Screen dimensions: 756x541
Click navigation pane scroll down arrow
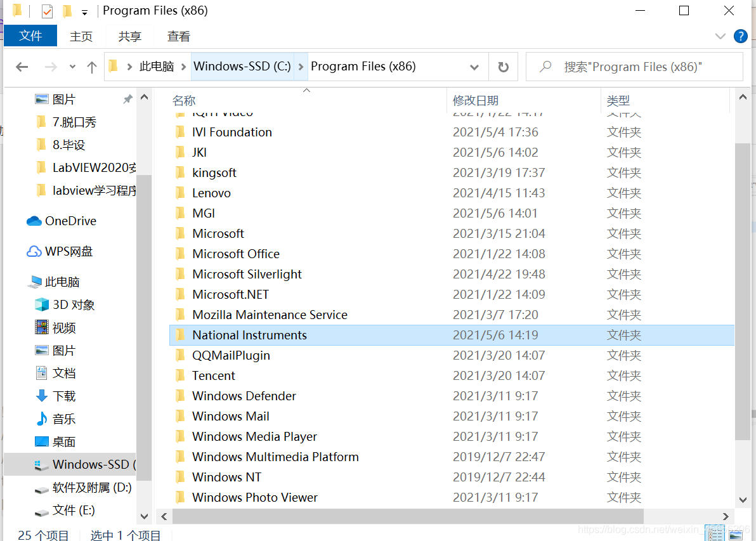pos(144,516)
